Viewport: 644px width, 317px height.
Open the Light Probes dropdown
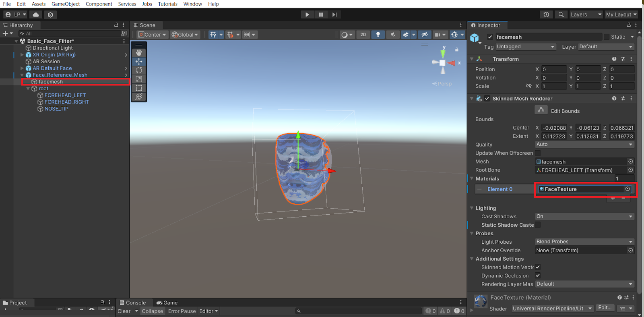coord(584,242)
